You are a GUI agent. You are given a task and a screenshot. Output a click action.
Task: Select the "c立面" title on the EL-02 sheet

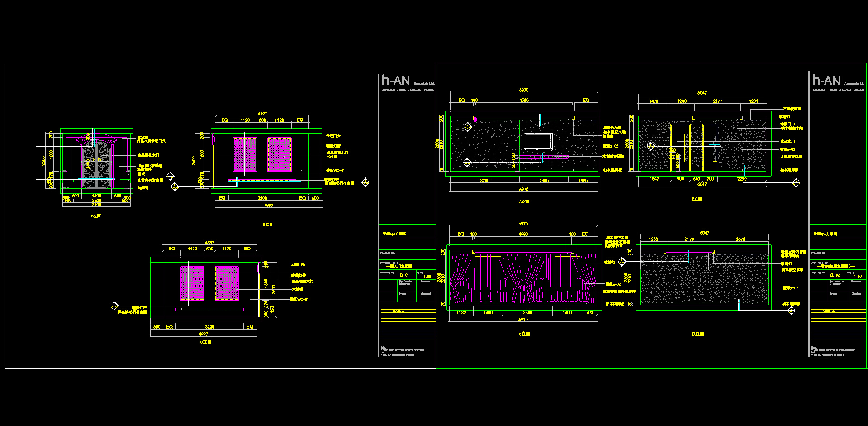coord(524,334)
